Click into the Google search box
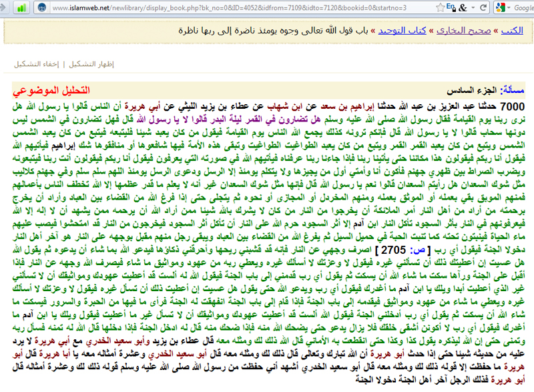 (x=523, y=7)
